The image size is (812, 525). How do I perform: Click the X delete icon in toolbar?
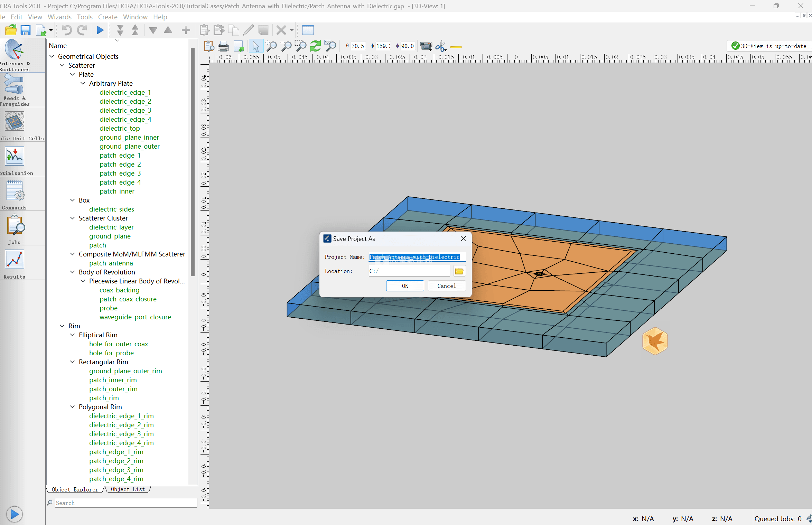pos(281,30)
